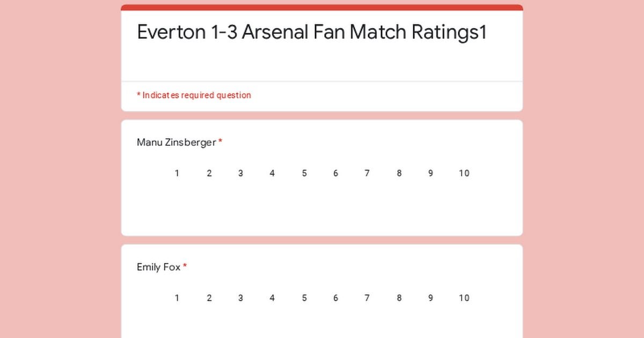Select rating 2 for Emily Fox

209,298
